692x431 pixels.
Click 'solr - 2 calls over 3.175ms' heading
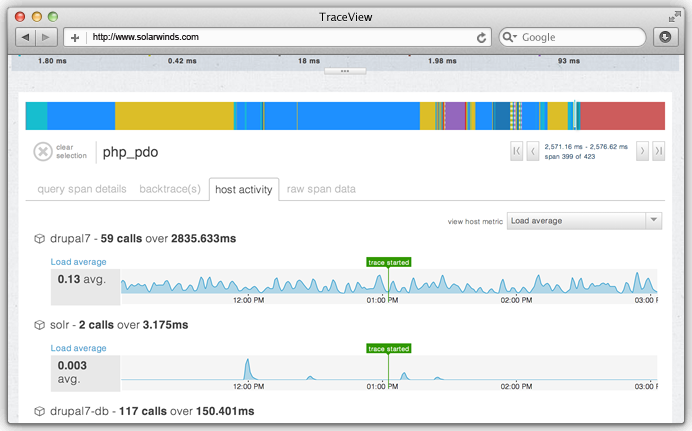119,325
